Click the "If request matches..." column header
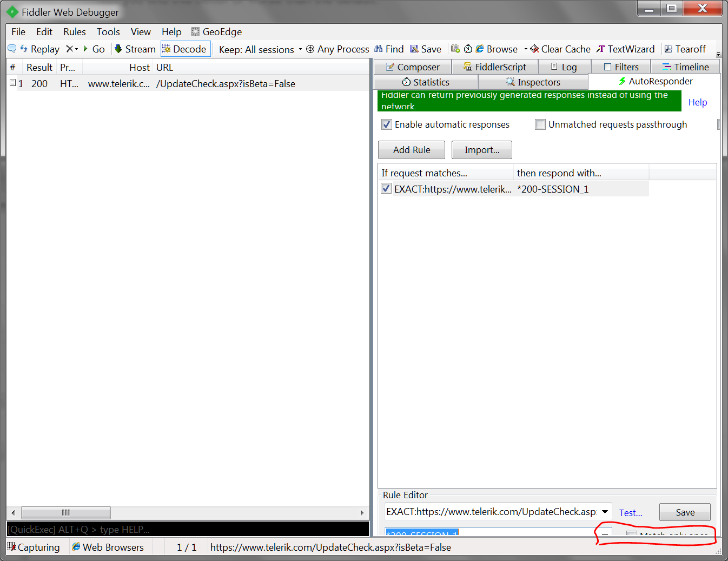Viewport: 728px width, 561px height. pos(446,173)
